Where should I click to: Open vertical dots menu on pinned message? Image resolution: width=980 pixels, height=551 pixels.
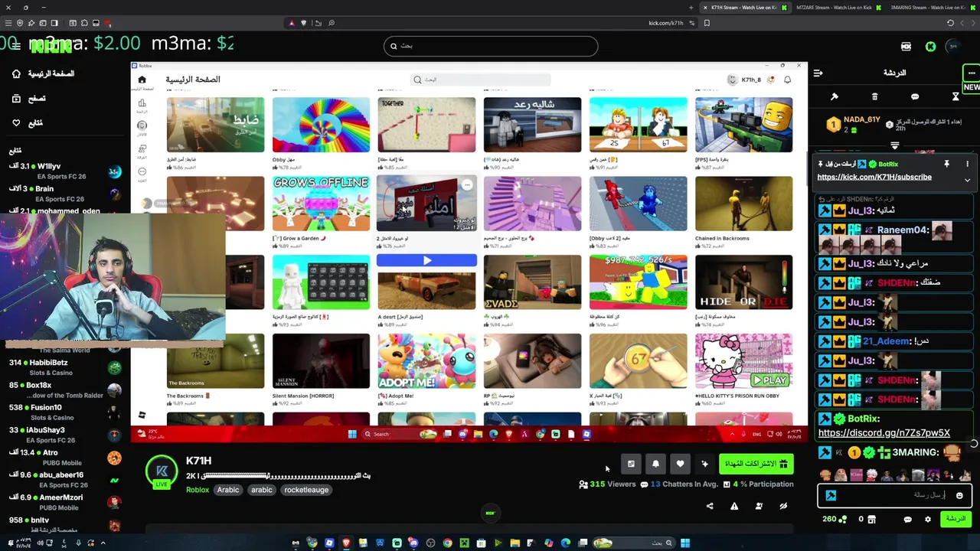tap(967, 165)
